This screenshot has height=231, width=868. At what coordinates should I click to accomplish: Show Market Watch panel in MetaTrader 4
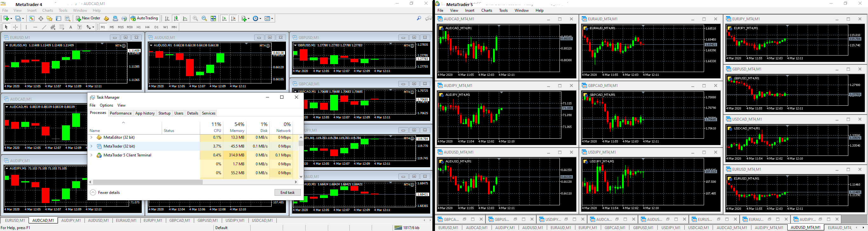32,18
